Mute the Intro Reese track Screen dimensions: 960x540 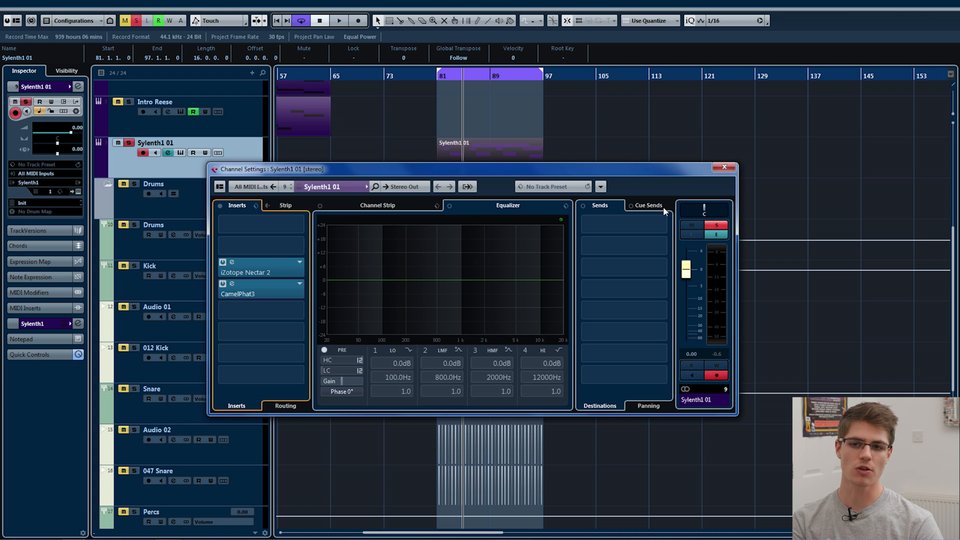tap(118, 102)
